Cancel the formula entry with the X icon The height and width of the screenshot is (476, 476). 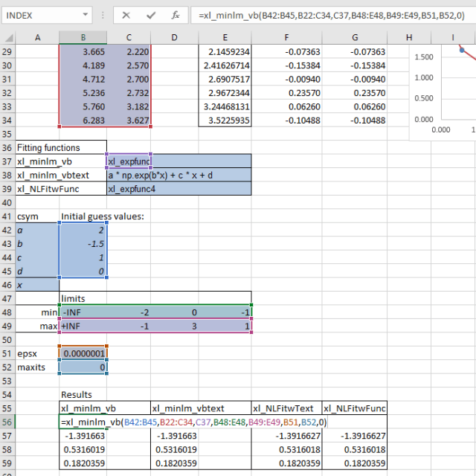click(x=126, y=14)
